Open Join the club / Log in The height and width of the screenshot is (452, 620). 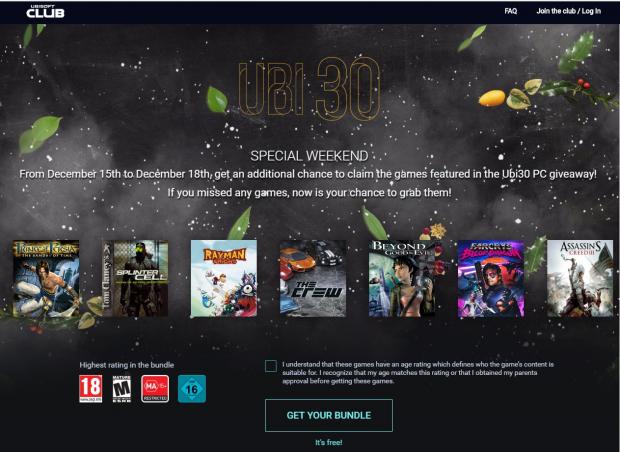click(568, 11)
